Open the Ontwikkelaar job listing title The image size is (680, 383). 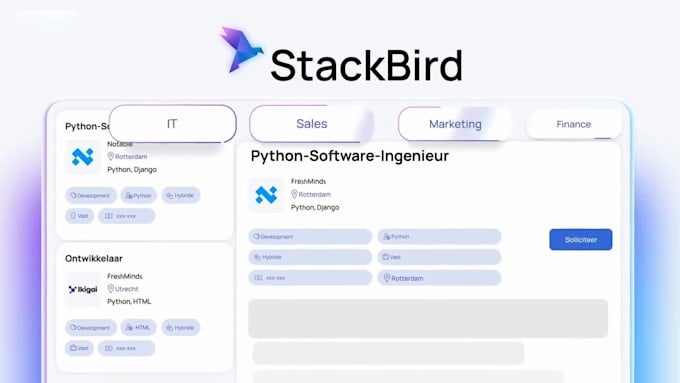(x=94, y=259)
